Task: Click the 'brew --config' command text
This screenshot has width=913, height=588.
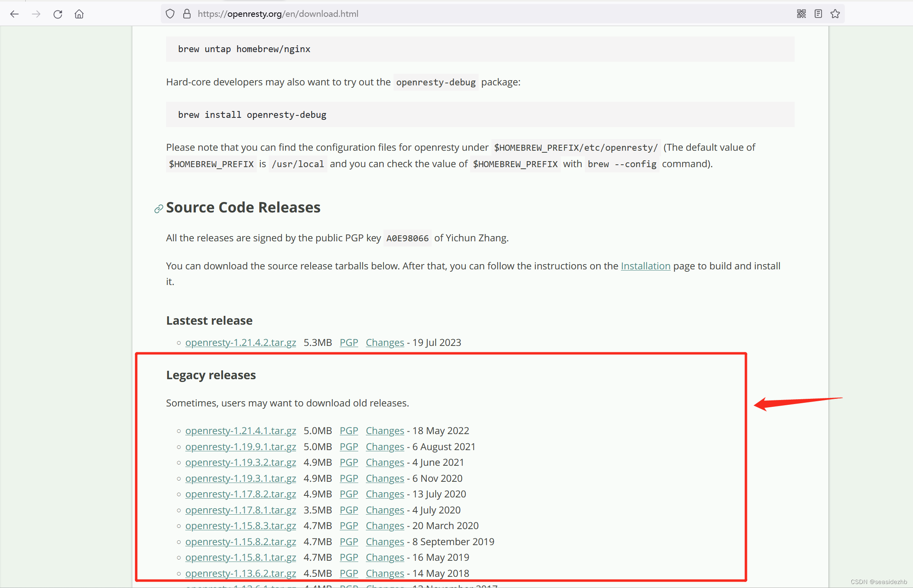Action: point(622,164)
